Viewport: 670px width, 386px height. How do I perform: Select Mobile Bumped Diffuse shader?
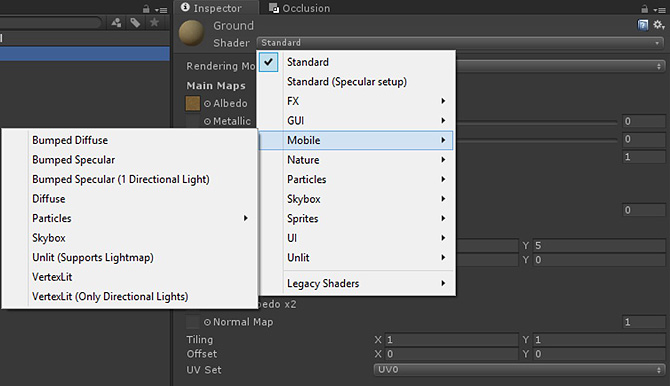tap(130, 140)
